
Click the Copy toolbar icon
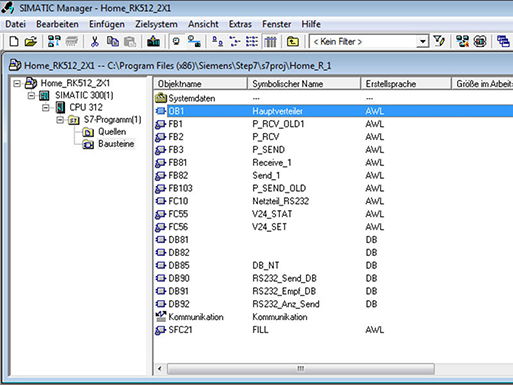pos(113,42)
